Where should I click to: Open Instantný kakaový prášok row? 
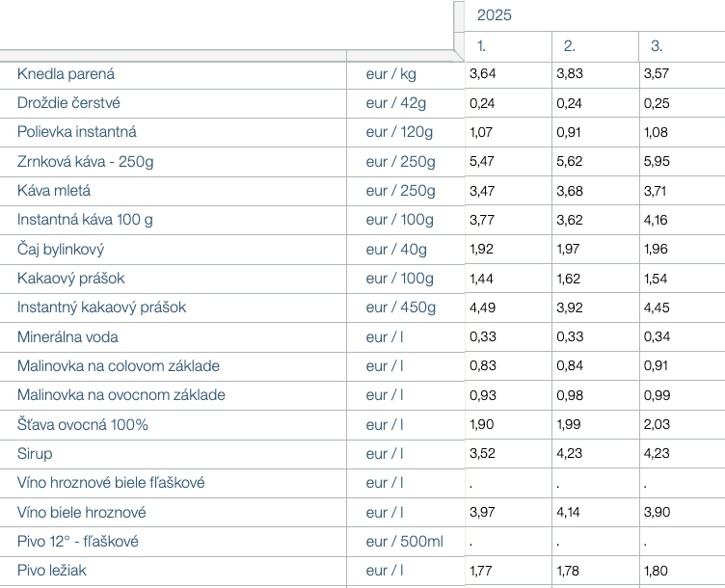coord(101,307)
